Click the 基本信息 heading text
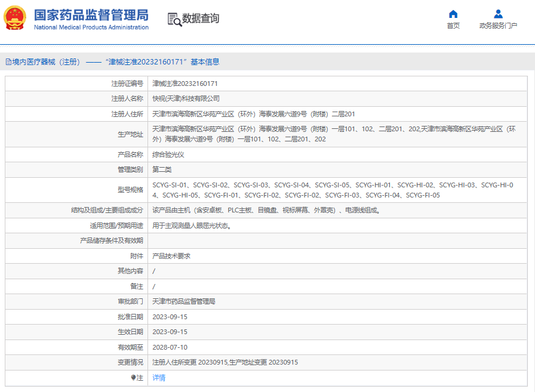535x392 pixels. 205,62
